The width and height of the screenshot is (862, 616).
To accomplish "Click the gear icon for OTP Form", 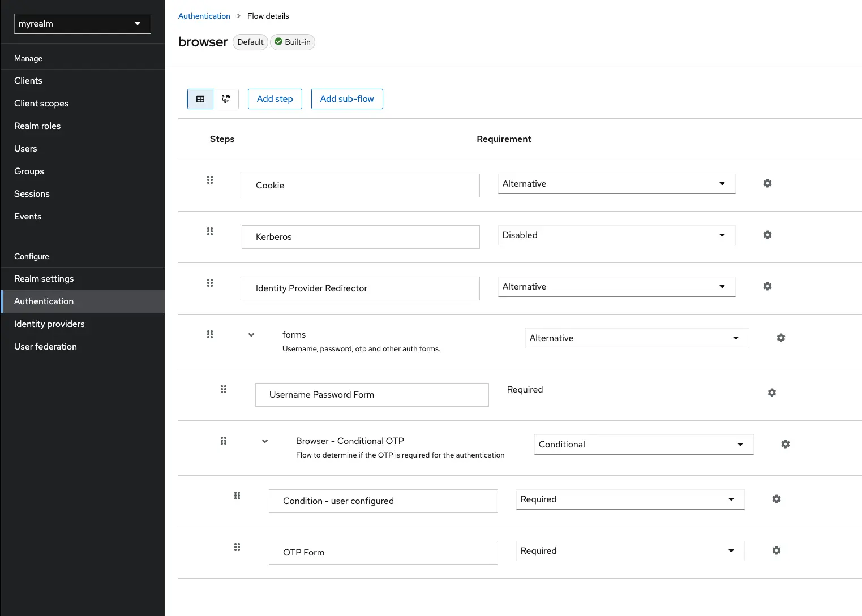I will coord(776,550).
